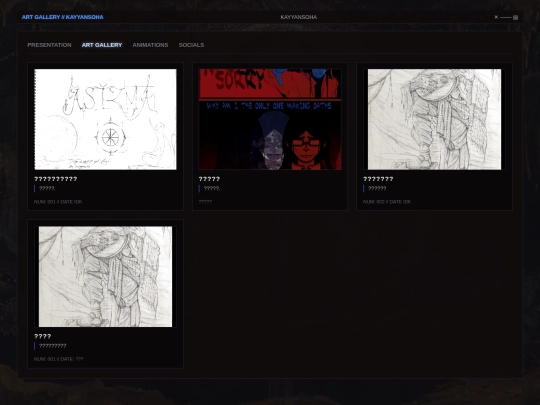The image size is (540, 405).
Task: Click the description under the ????? title
Action: 212,188
